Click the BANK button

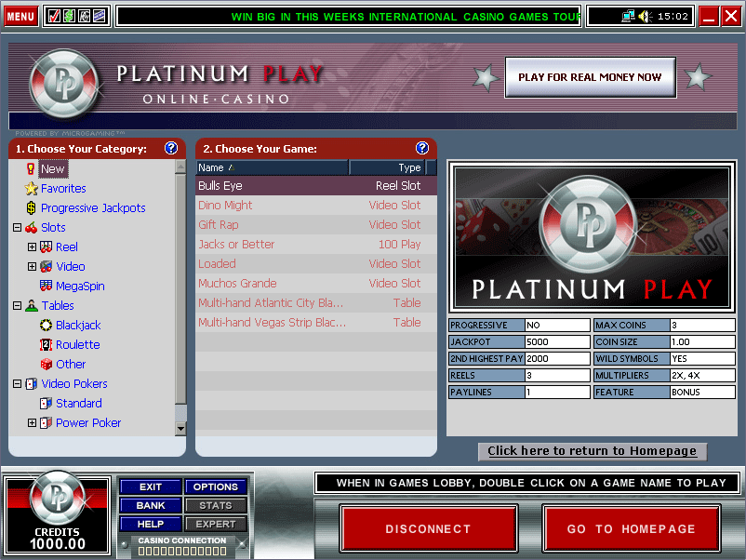151,505
